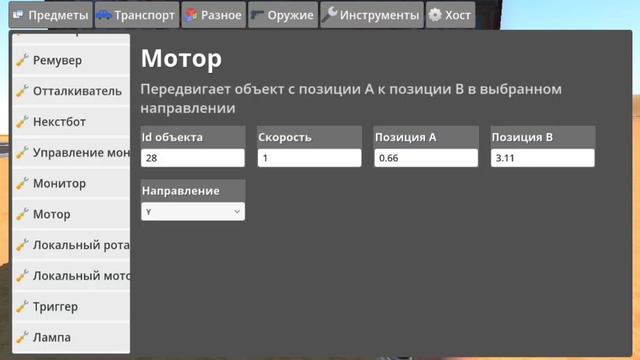Click the gear icon on Хост
640x360 pixels.
tap(435, 15)
